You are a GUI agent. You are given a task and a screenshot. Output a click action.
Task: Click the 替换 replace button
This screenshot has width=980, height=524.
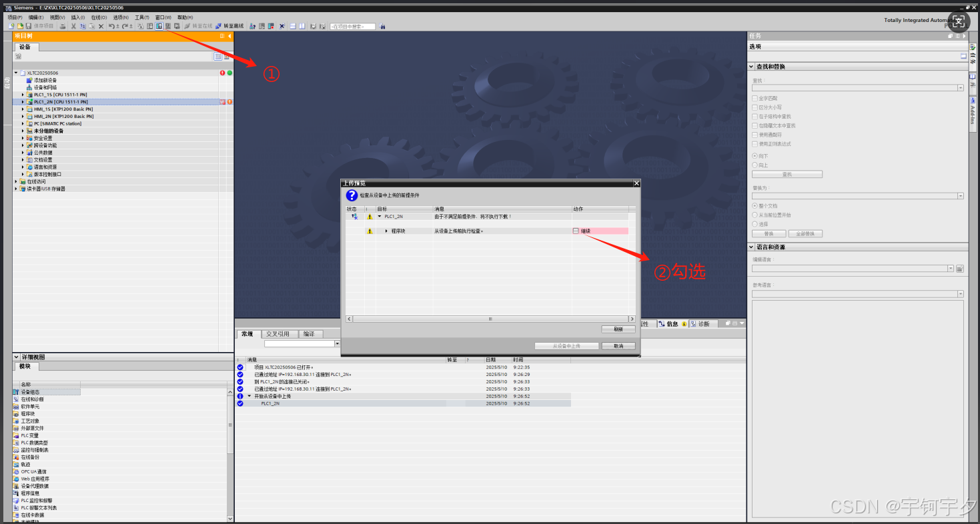pyautogui.click(x=769, y=234)
